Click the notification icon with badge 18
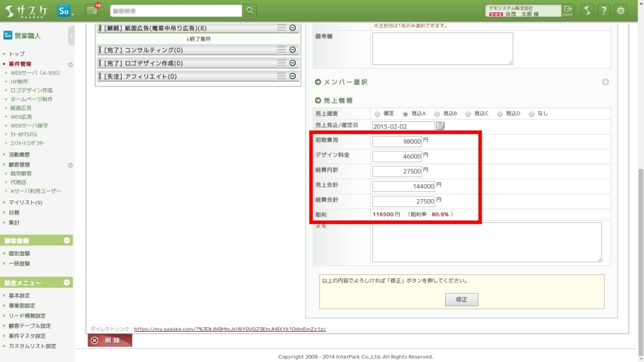 (x=91, y=10)
